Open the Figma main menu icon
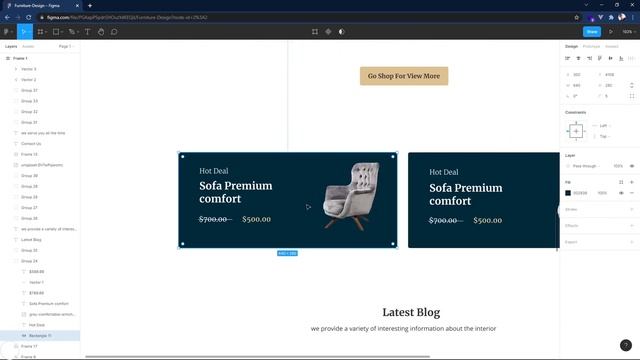The image size is (640, 360). (x=6, y=31)
